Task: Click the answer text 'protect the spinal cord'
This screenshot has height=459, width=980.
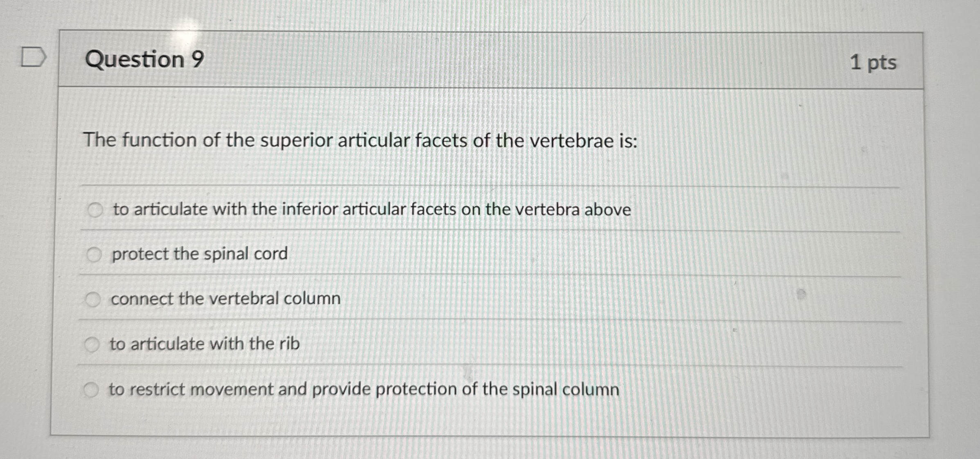Action: pos(199,254)
